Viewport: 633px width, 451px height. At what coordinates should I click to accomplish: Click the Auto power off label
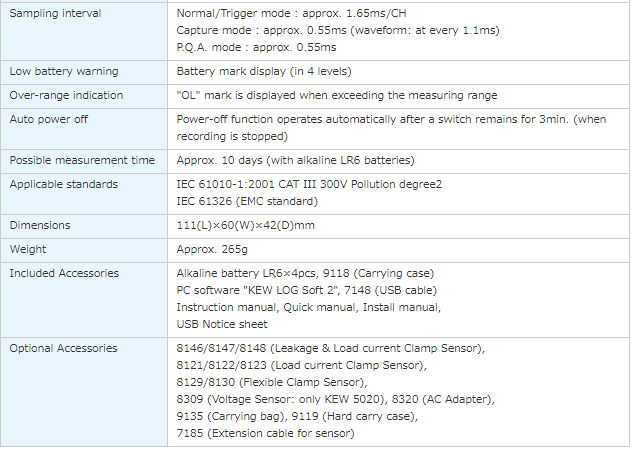click(x=48, y=119)
